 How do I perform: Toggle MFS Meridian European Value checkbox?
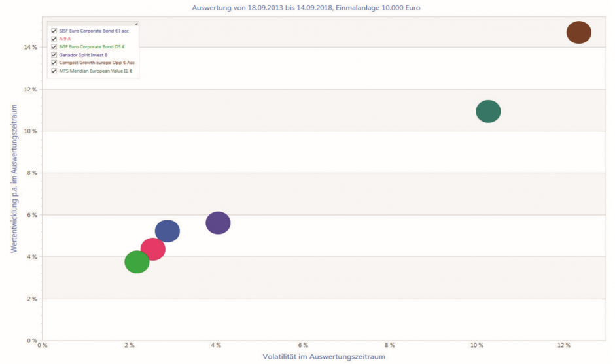(54, 71)
